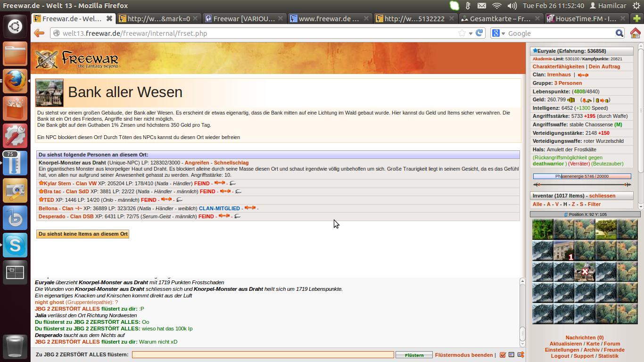Click Nachrichten (0) link
This screenshot has width=644, height=362.
585,337
